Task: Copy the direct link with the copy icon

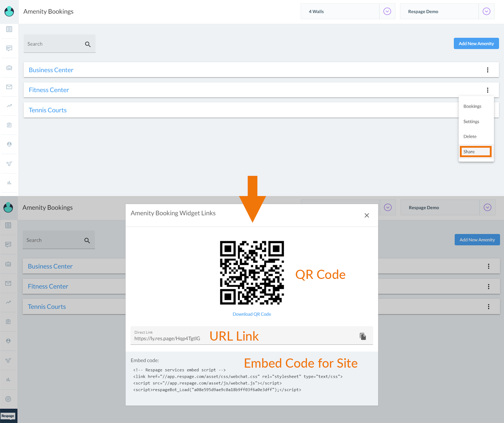Action: point(363,336)
